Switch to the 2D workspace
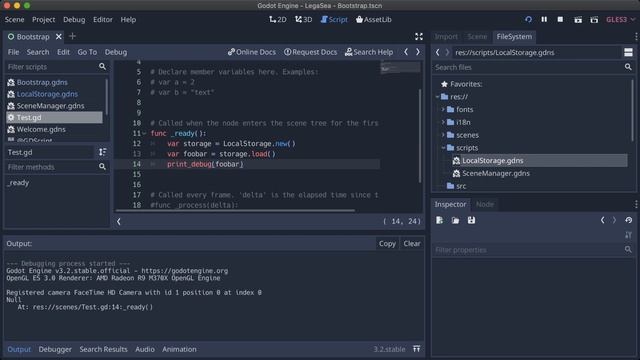Viewport: 640px width, 360px height. pos(278,20)
